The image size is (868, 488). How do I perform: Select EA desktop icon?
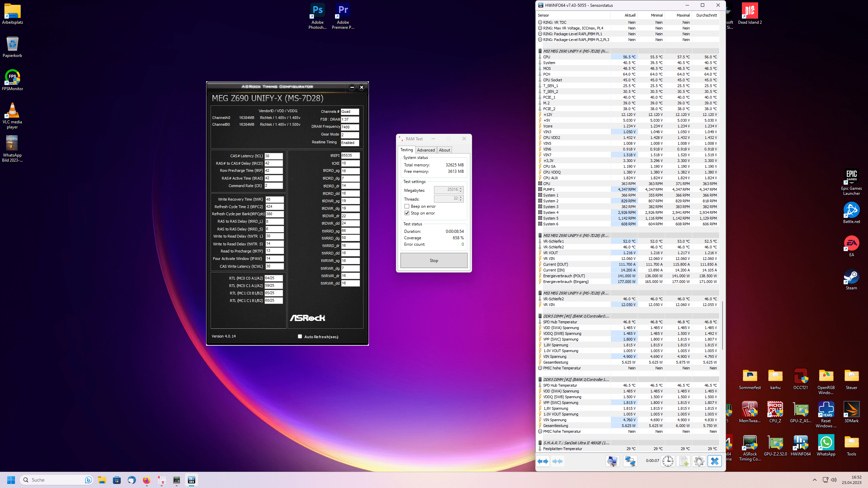tap(851, 246)
